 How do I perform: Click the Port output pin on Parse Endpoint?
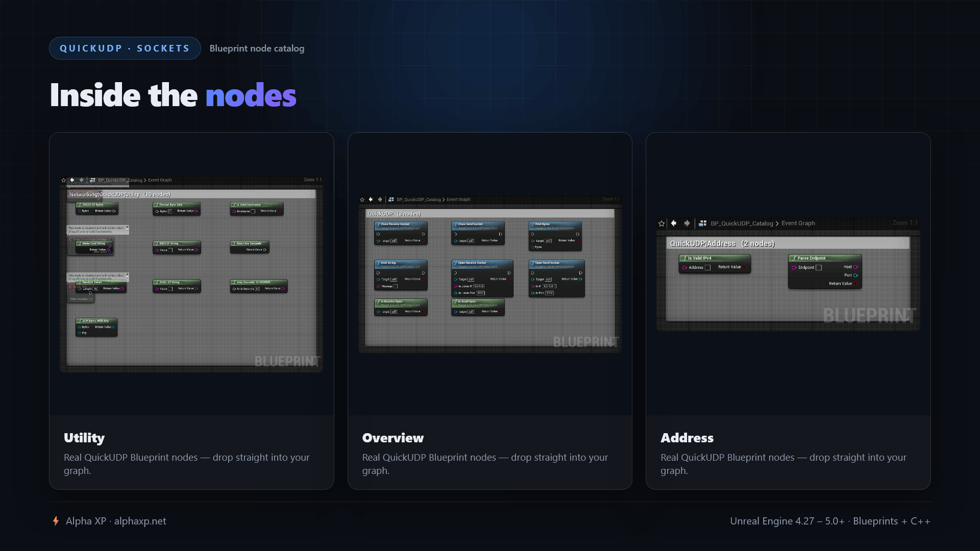855,275
